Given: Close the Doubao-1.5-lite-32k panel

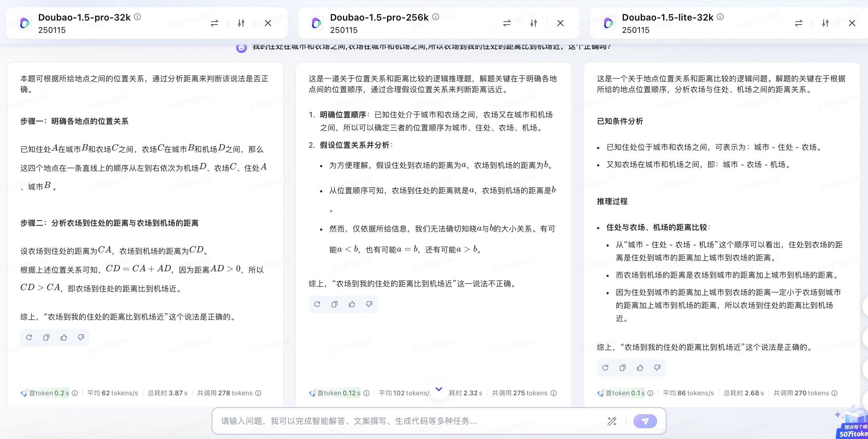Looking at the screenshot, I should click(852, 23).
